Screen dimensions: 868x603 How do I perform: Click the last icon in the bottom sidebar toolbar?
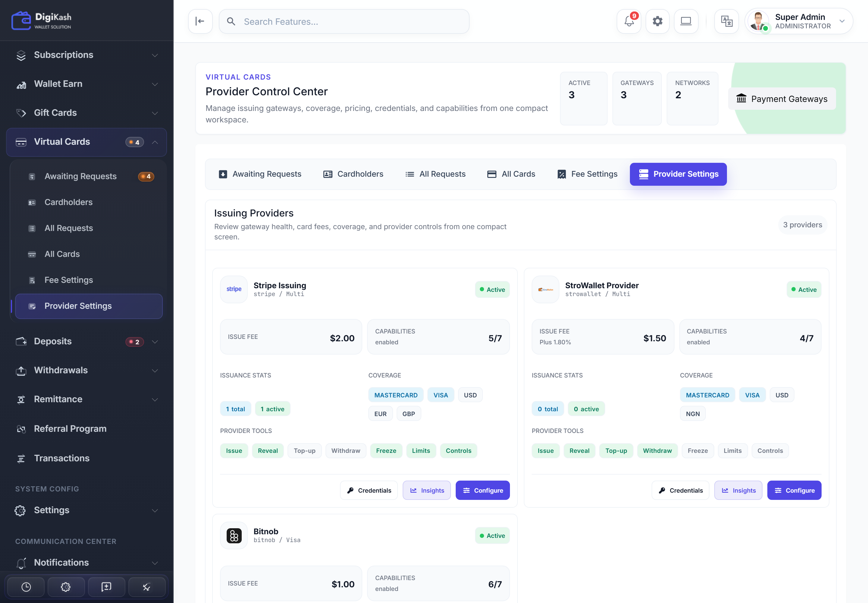146,587
